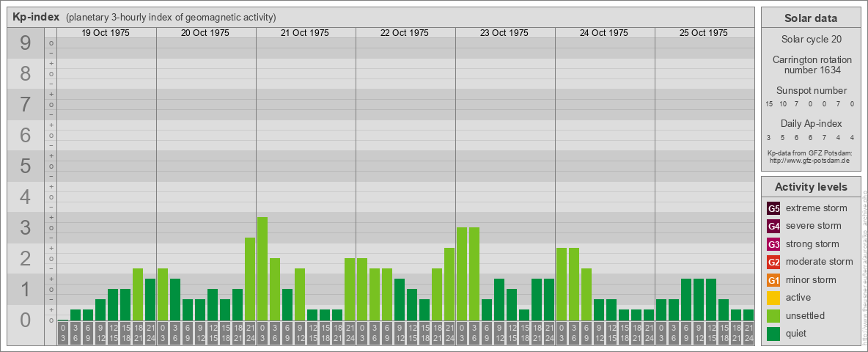The height and width of the screenshot is (352, 868).
Task: Click the "extreme storm" legend label
Action: pos(817,208)
